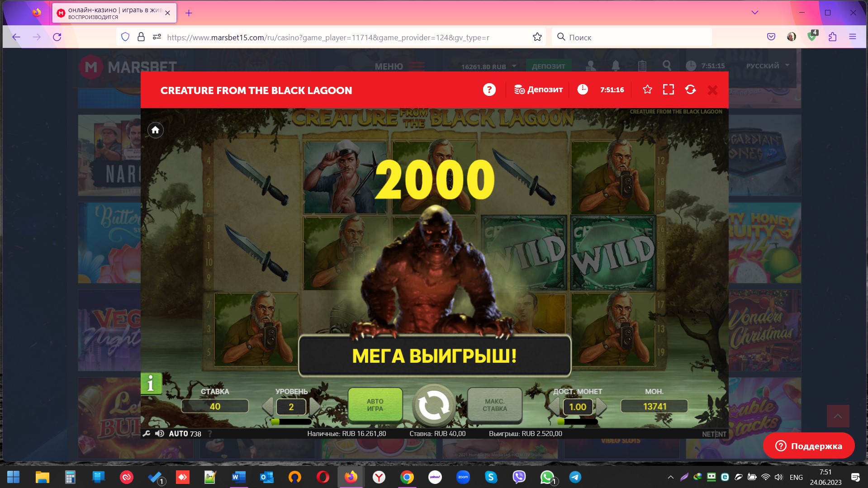
Task: Go back to previous page in Firefox
Action: tap(16, 37)
